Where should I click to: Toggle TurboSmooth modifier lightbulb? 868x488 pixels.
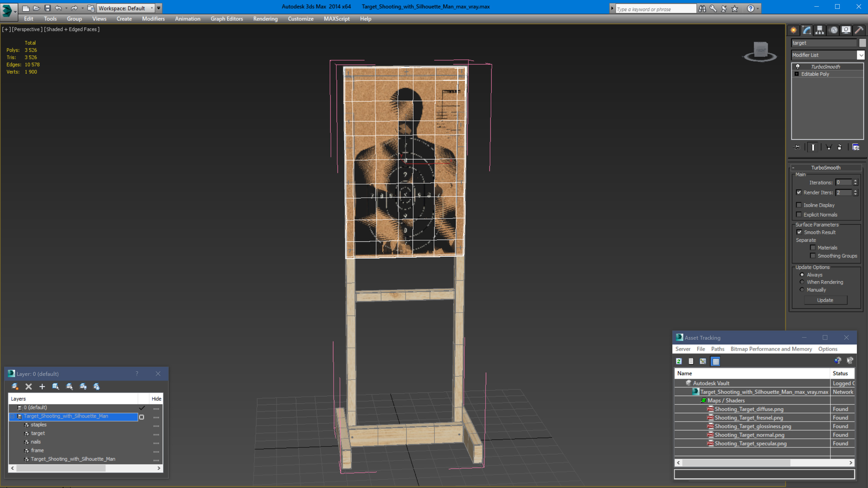pyautogui.click(x=797, y=67)
